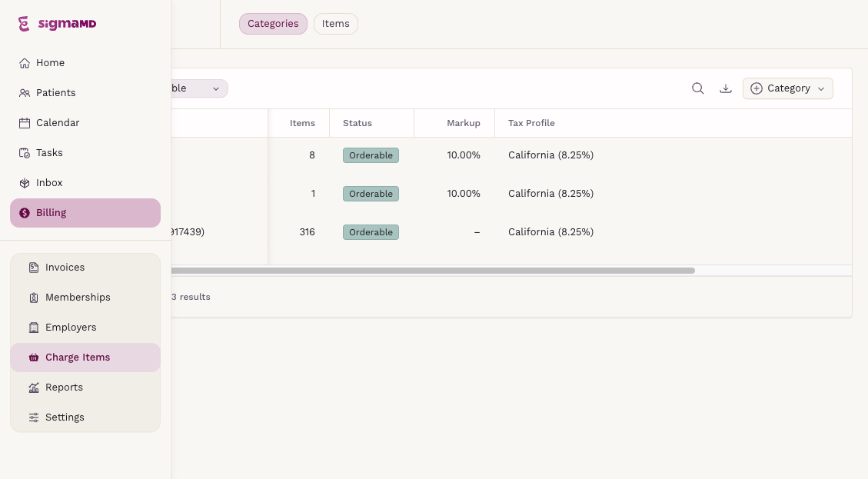
Task: Open Memberships under Billing
Action: 85,298
